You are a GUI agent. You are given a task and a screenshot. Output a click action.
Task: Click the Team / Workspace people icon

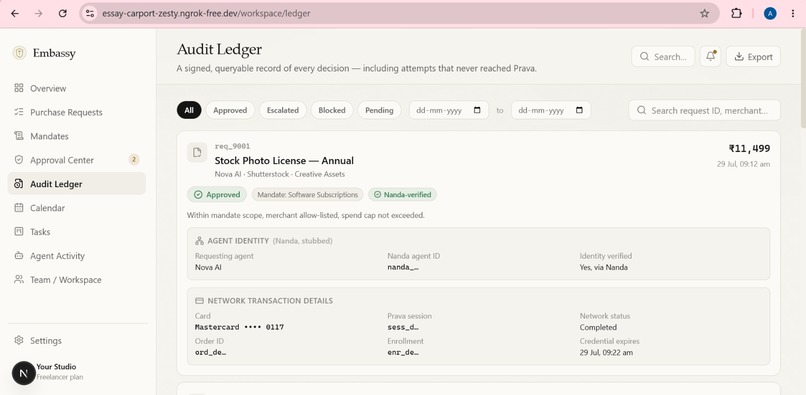[19, 279]
